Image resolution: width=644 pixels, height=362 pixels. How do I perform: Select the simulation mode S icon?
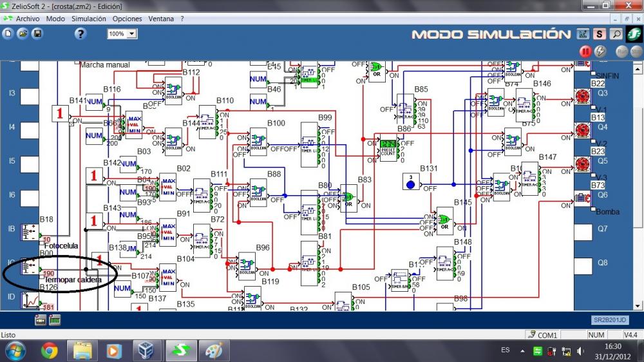click(x=599, y=35)
